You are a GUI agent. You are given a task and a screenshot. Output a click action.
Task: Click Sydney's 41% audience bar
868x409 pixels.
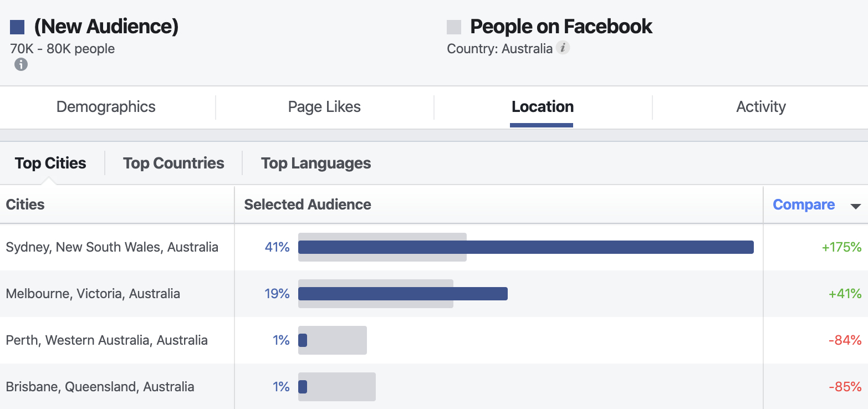(x=526, y=247)
